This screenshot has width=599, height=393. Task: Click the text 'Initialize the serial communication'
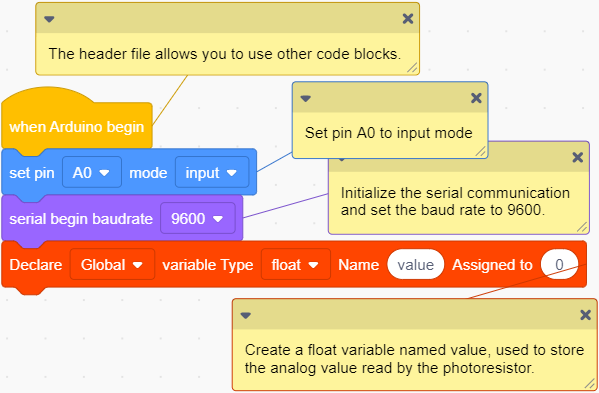click(455, 193)
